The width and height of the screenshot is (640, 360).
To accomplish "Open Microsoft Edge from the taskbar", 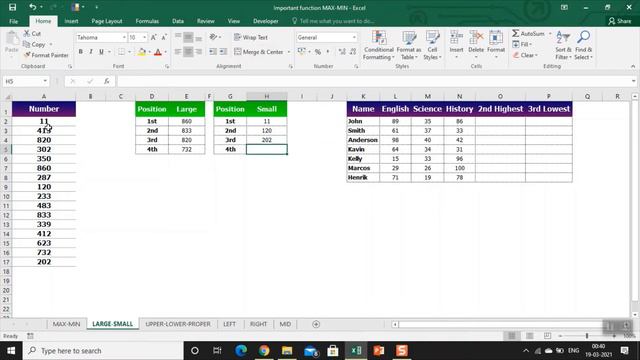I will coord(241,351).
